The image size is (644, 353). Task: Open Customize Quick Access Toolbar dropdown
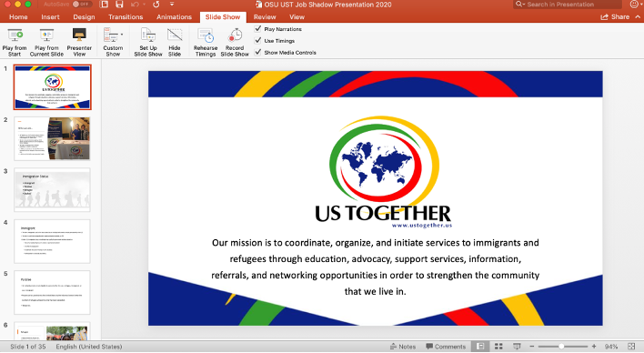click(172, 5)
